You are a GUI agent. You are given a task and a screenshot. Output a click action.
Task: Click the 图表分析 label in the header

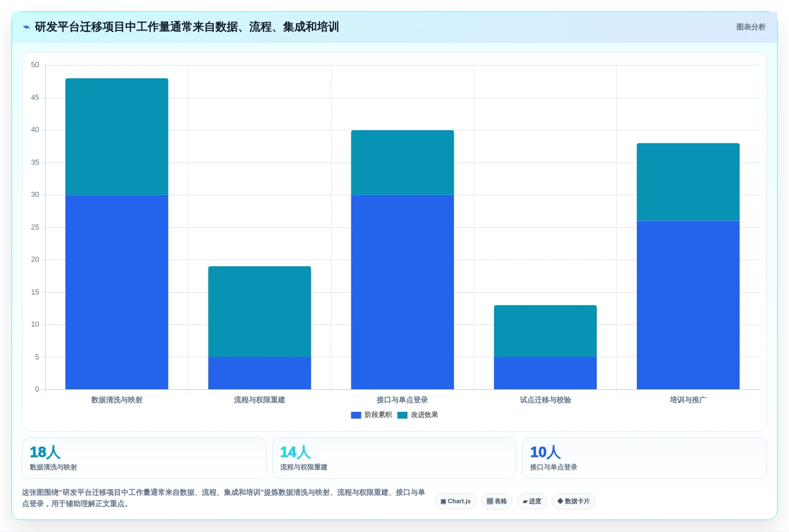[x=751, y=27]
